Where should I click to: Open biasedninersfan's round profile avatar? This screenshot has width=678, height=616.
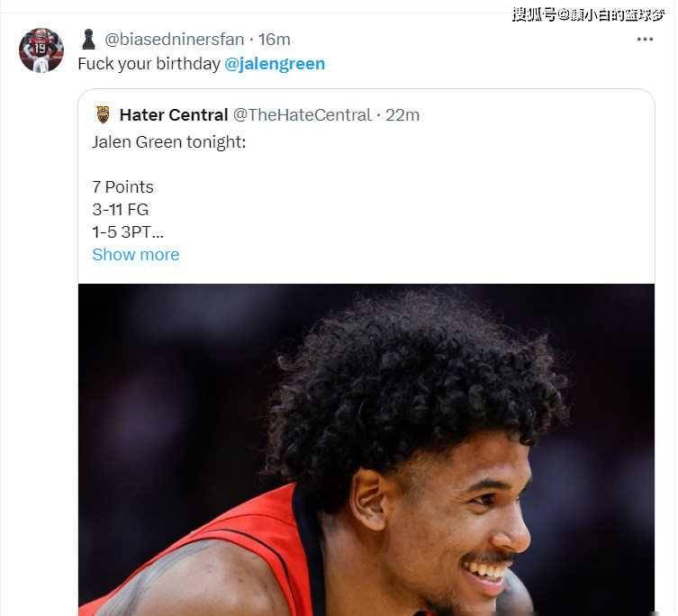click(41, 50)
